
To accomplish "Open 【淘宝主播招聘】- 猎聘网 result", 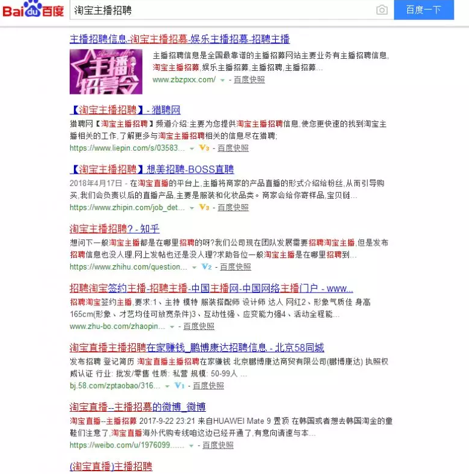I will (125, 110).
